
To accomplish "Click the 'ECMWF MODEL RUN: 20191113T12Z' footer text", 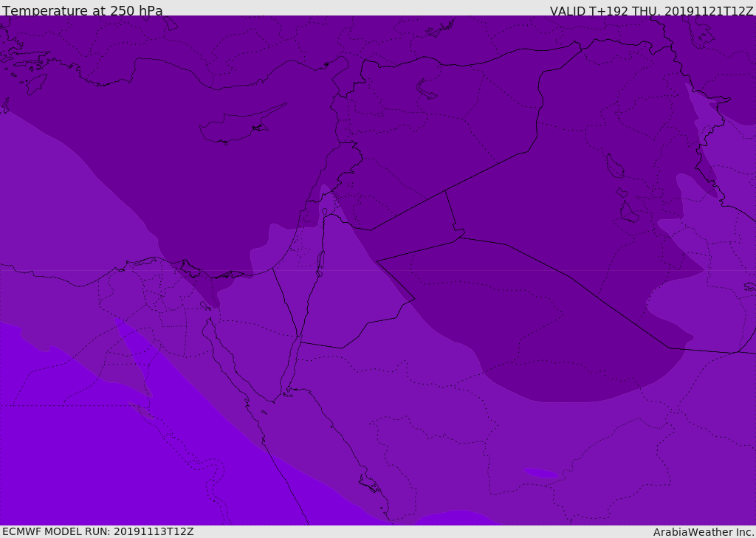I will (98, 531).
